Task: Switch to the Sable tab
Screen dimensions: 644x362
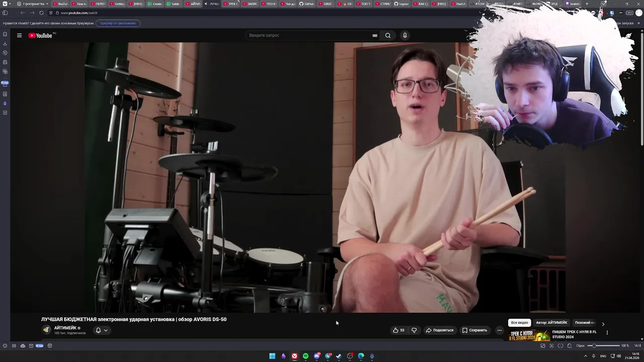Action: [174, 4]
